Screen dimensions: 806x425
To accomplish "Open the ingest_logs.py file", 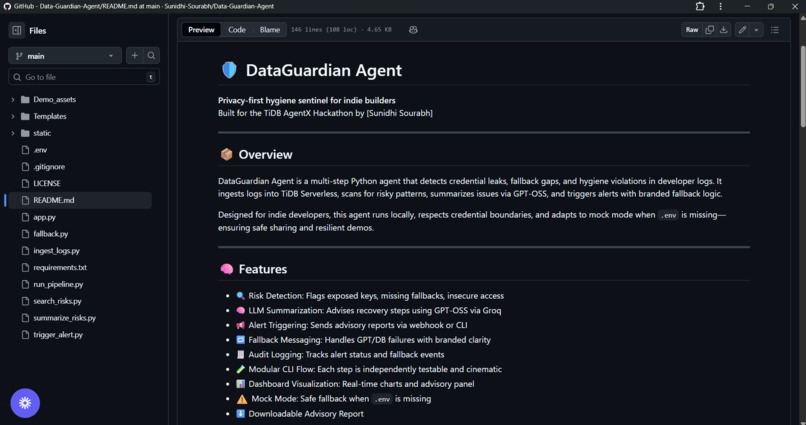I will point(56,251).
